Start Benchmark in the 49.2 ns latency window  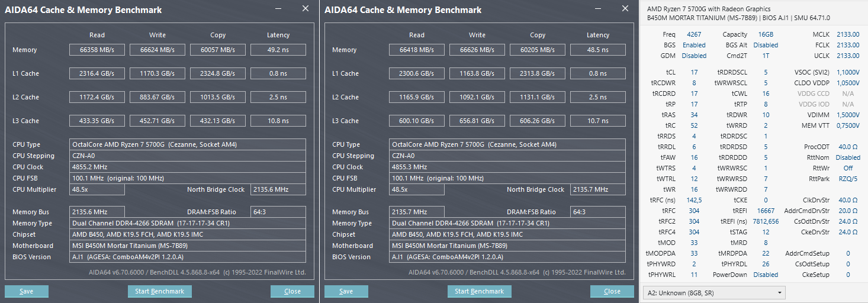159,291
